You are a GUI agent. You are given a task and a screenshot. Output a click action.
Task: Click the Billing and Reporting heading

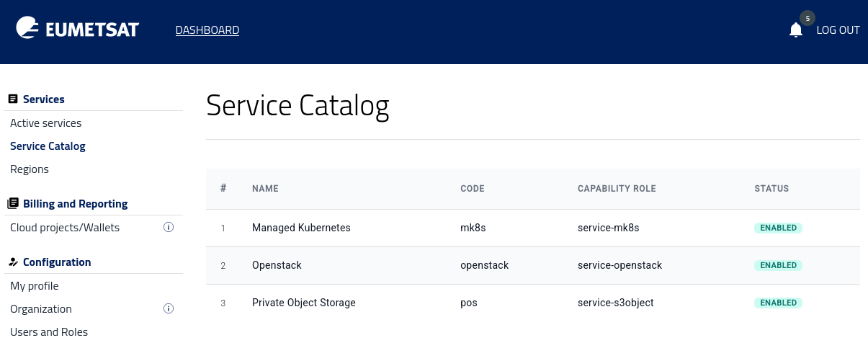click(76, 204)
